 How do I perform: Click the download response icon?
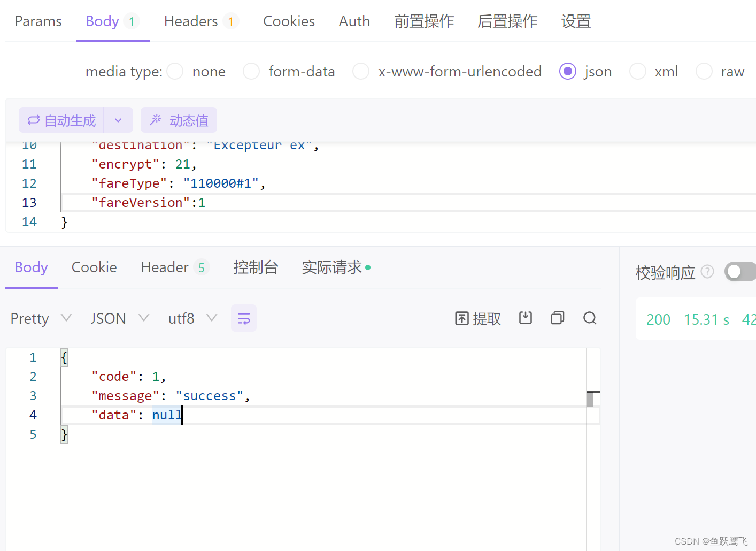tap(526, 318)
